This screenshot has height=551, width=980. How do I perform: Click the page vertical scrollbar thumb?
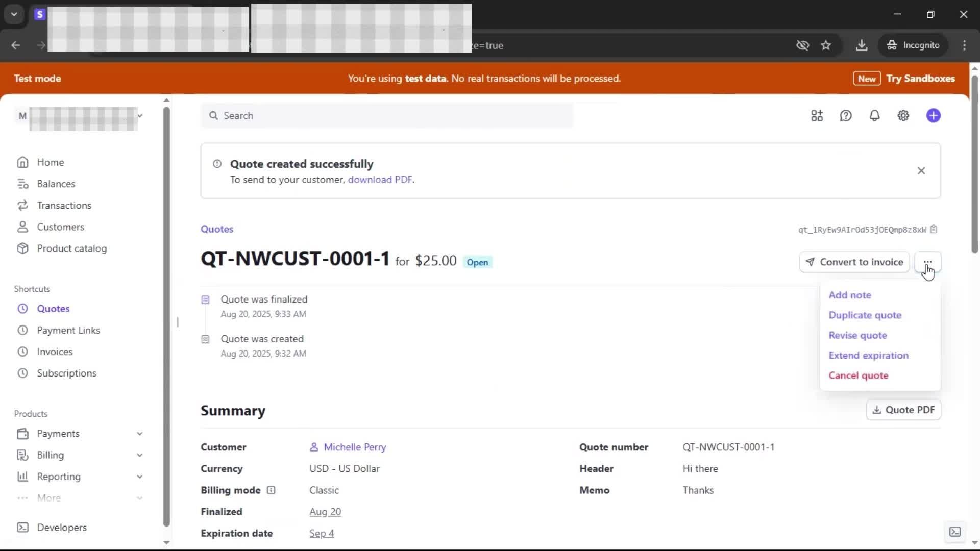[974, 163]
